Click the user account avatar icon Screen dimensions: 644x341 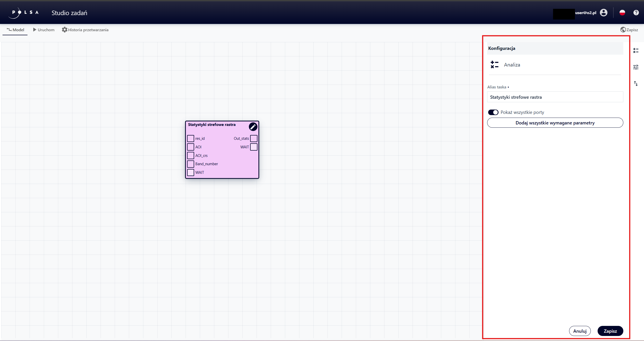coord(604,13)
